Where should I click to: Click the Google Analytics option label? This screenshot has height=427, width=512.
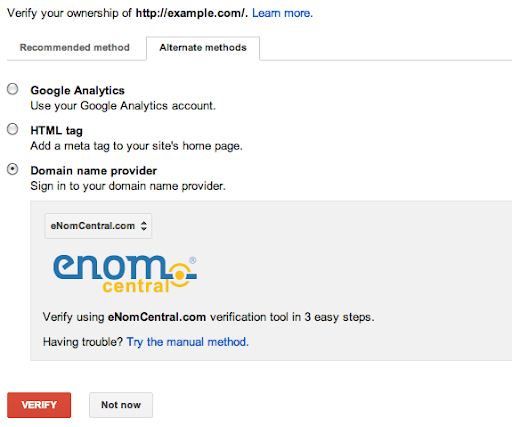(77, 91)
